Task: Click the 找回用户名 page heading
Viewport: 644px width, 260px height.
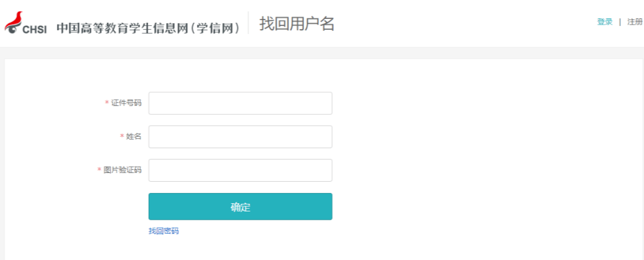Action: (296, 24)
